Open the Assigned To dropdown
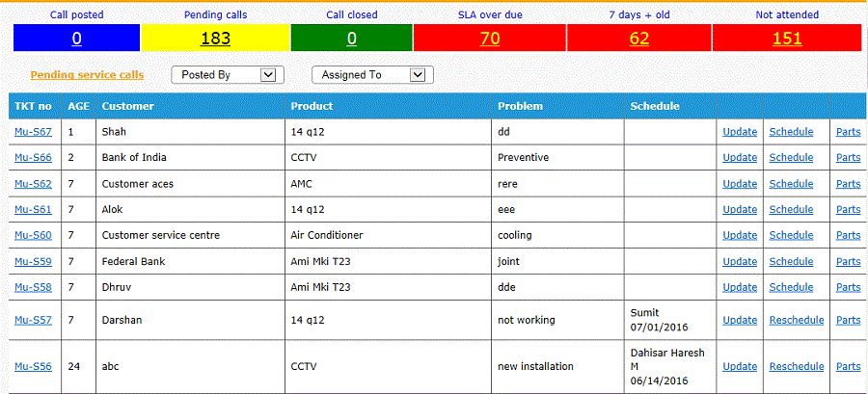This screenshot has width=868, height=394. coord(372,74)
